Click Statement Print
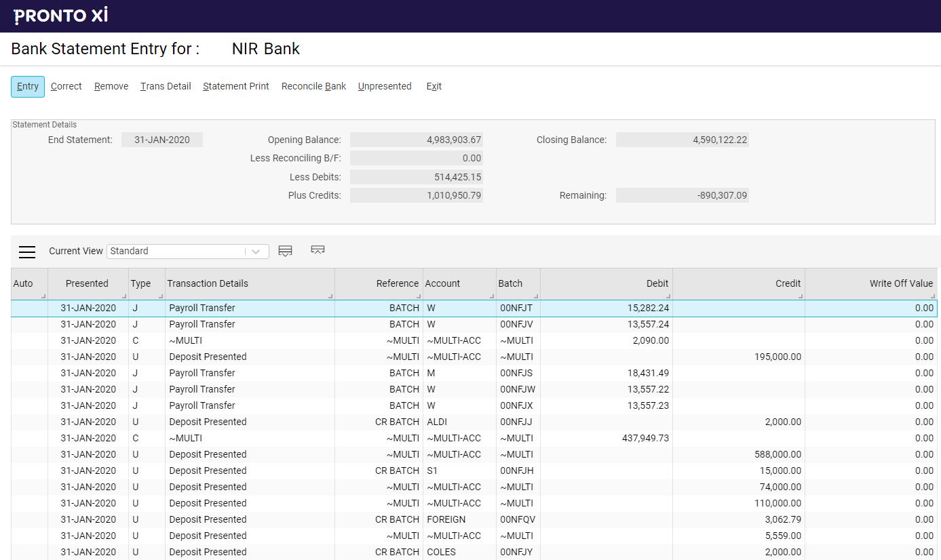 (x=235, y=86)
